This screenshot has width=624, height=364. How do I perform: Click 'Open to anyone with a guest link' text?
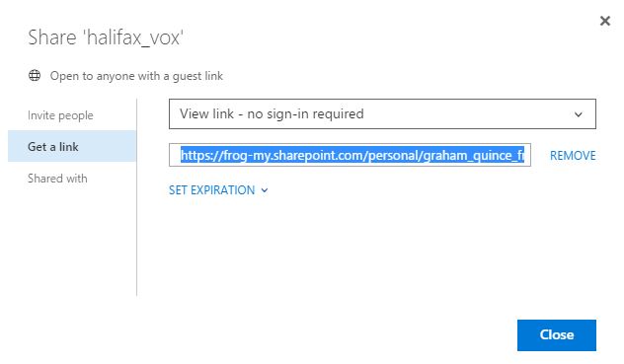tap(136, 76)
